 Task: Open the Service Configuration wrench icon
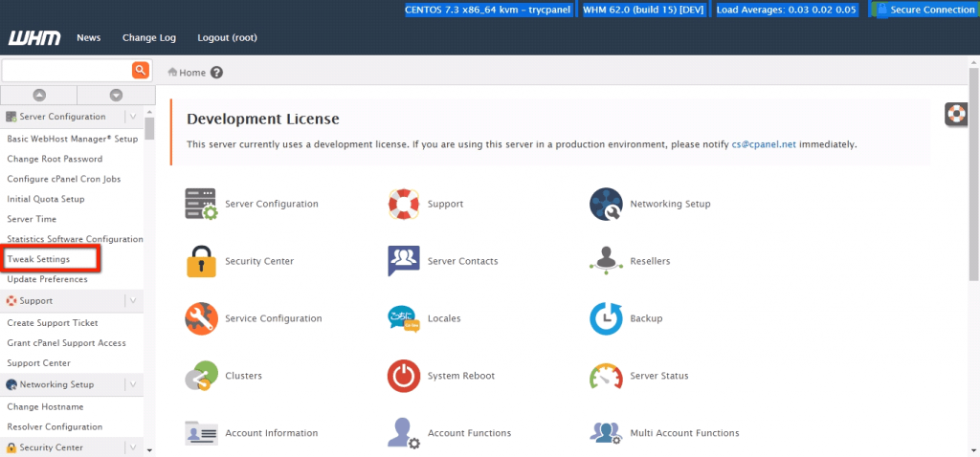[x=201, y=318]
